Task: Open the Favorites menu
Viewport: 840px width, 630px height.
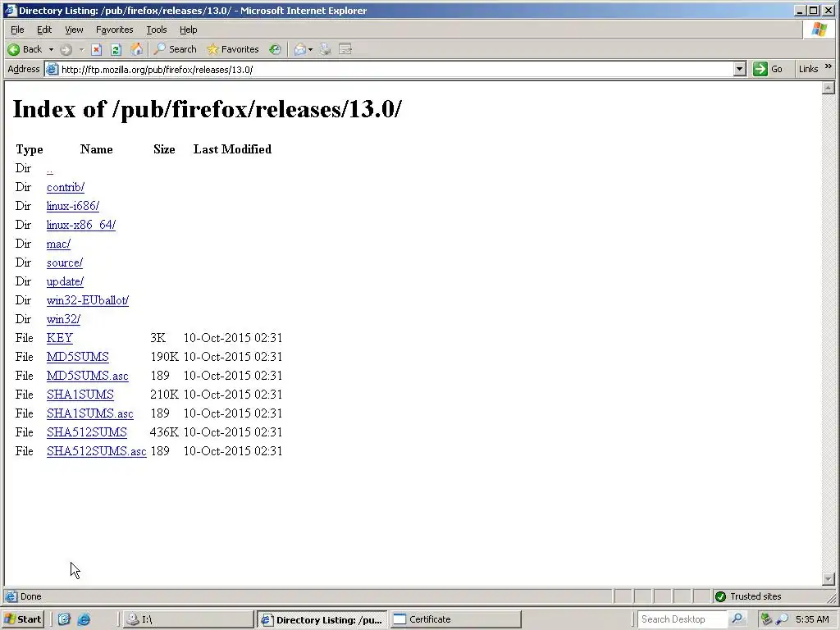Action: 114,30
